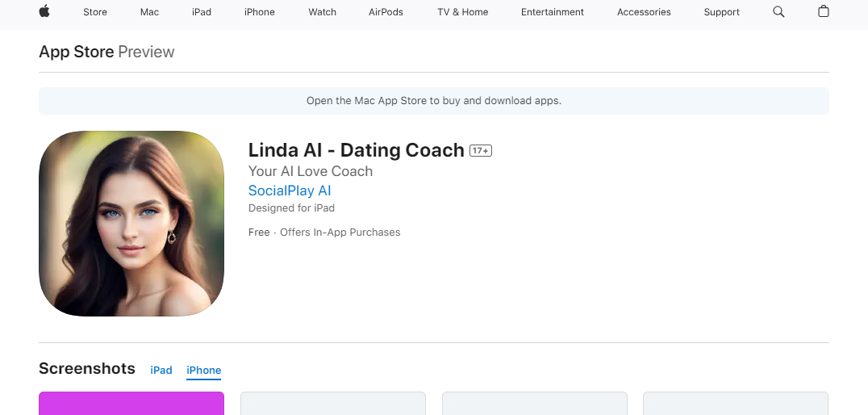The height and width of the screenshot is (415, 868).
Task: Open the Store menu
Action: (95, 12)
